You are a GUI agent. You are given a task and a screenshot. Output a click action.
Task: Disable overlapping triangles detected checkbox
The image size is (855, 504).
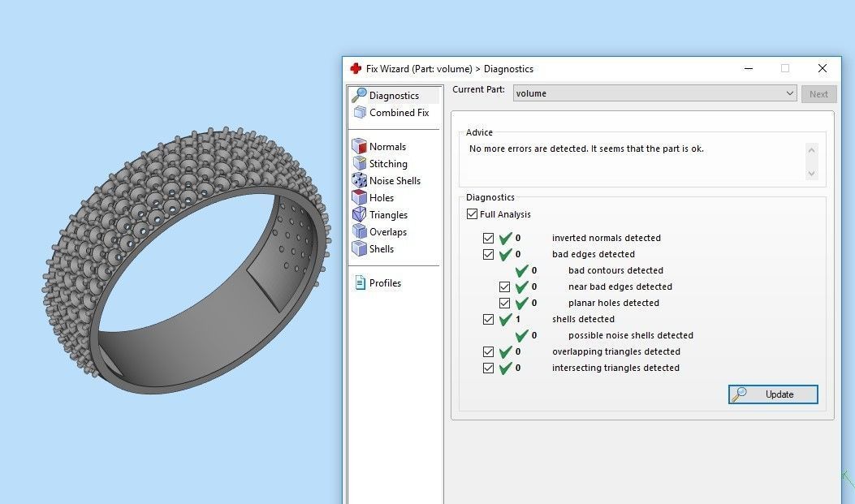click(488, 352)
